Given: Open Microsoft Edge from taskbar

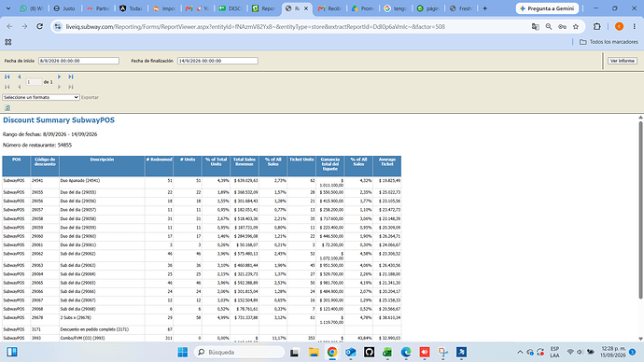Looking at the screenshot, I should coord(406,352).
